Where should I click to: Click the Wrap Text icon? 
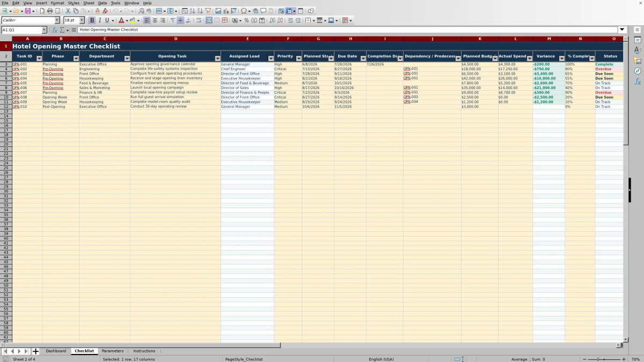199,20
